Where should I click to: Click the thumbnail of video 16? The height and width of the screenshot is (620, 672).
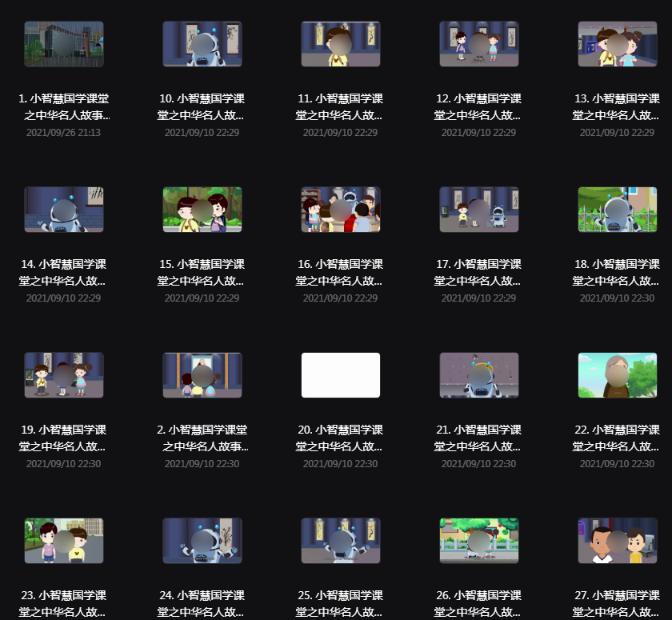pos(341,210)
